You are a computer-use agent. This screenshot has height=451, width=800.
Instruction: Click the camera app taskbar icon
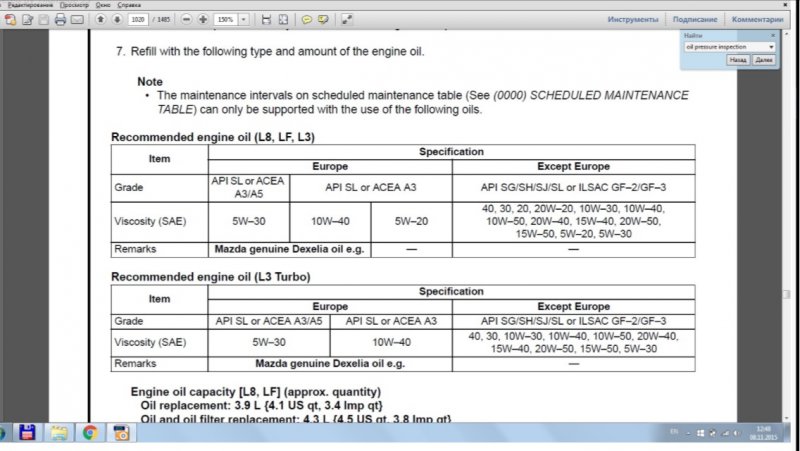click(121, 433)
